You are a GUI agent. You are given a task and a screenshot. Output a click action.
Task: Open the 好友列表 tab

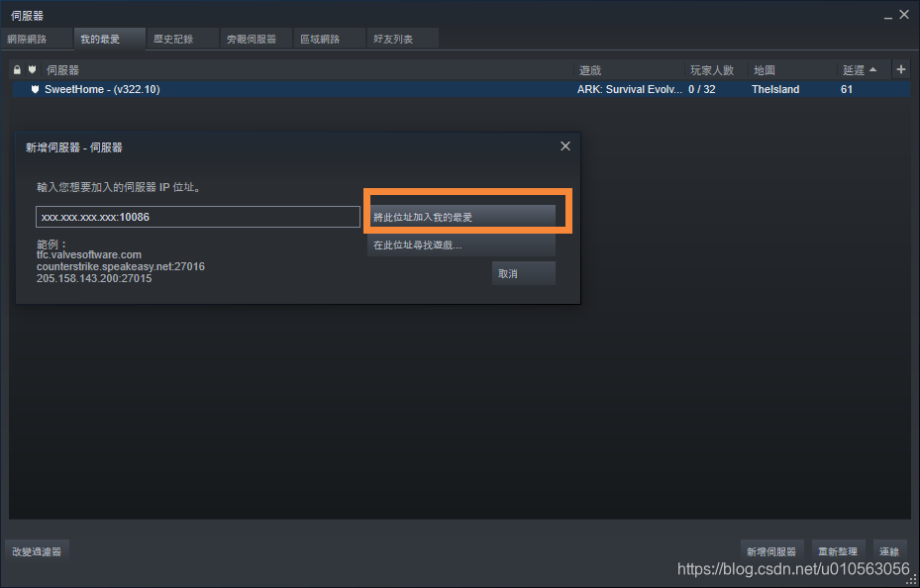(402, 39)
